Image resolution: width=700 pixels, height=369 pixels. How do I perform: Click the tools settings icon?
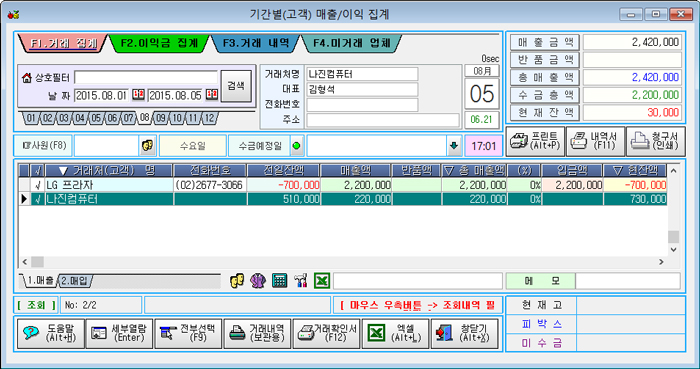click(x=300, y=281)
